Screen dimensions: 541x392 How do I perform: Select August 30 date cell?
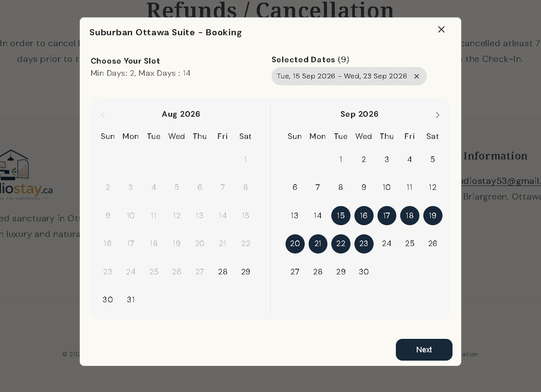tap(108, 300)
